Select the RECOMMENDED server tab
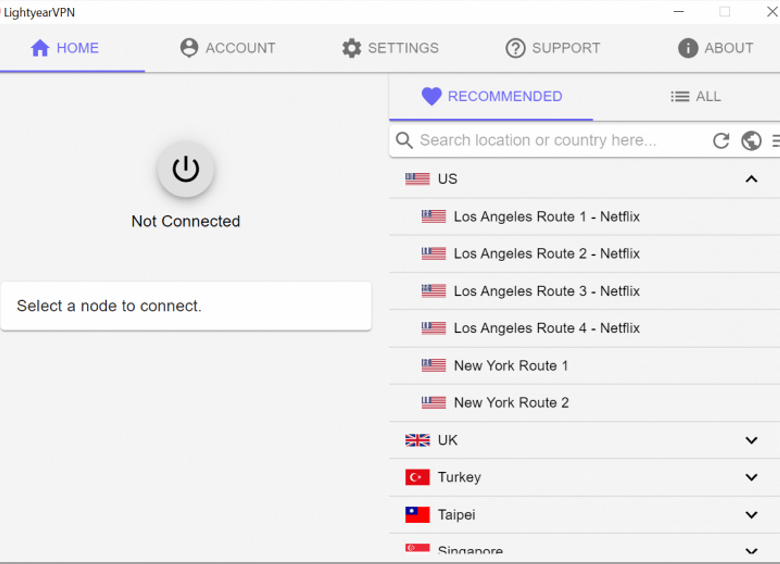Image resolution: width=780 pixels, height=564 pixels. (x=491, y=96)
